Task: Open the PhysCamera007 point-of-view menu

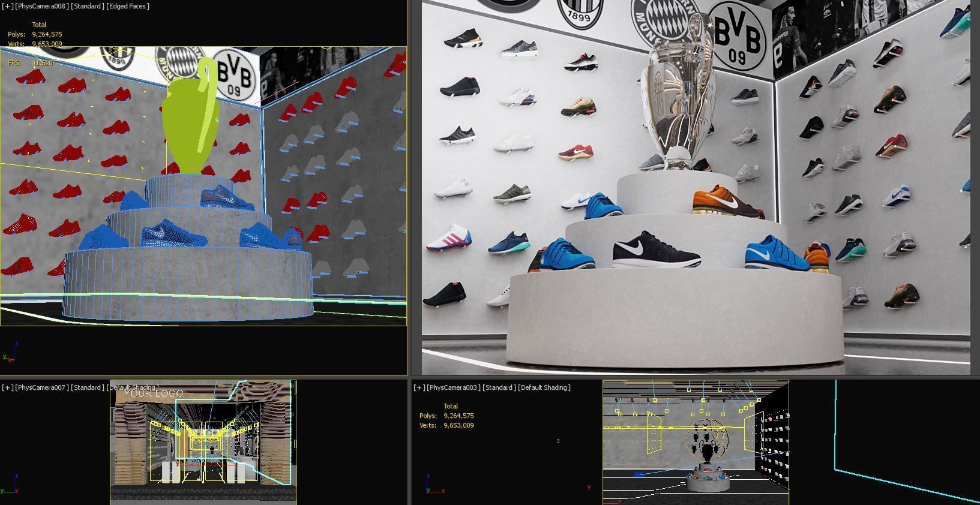Action: (x=42, y=387)
